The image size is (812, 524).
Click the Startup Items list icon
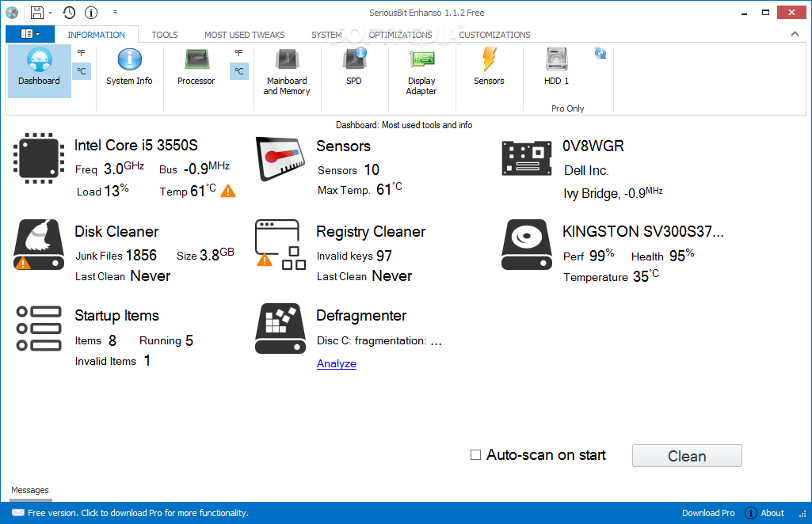coord(39,328)
